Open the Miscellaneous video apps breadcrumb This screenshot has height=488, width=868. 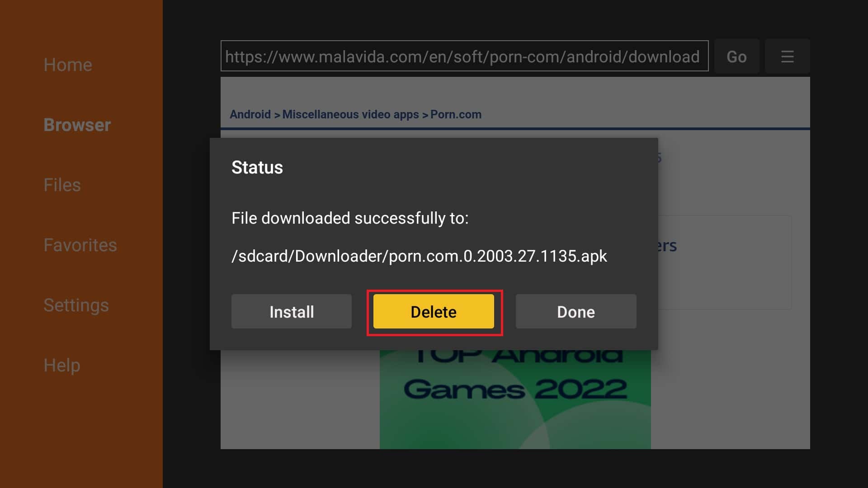click(x=350, y=114)
